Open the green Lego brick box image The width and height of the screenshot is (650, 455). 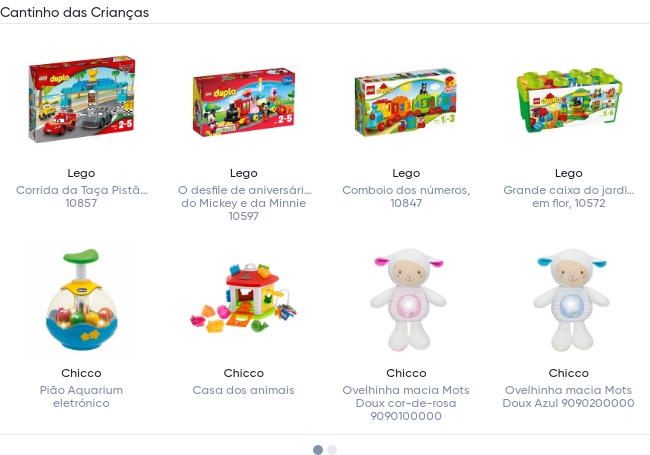coord(569,101)
